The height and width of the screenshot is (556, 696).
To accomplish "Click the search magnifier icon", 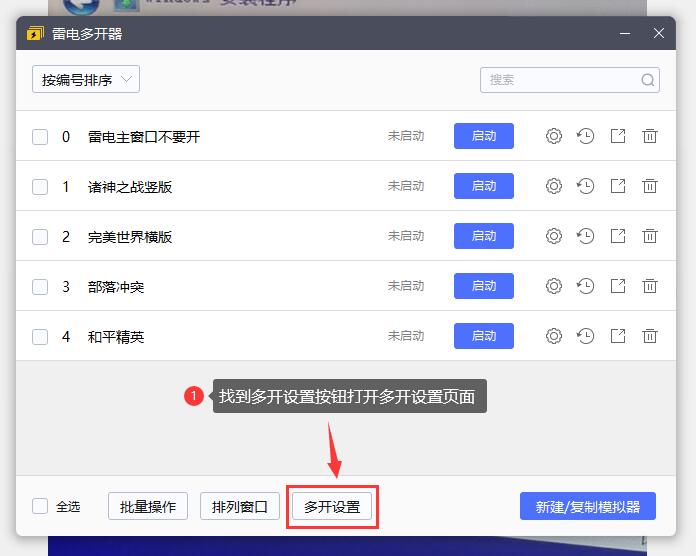I will tap(648, 80).
